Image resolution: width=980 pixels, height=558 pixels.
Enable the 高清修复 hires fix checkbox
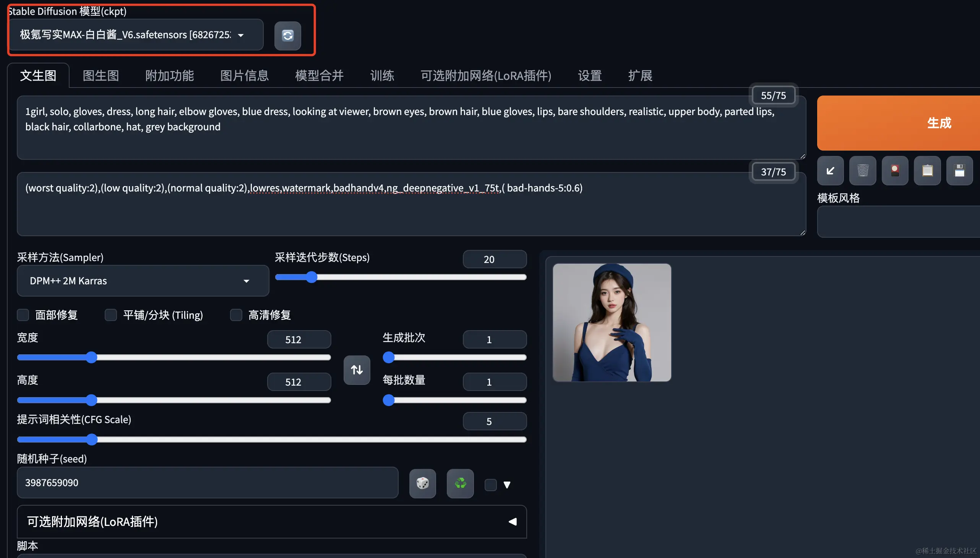pos(236,315)
